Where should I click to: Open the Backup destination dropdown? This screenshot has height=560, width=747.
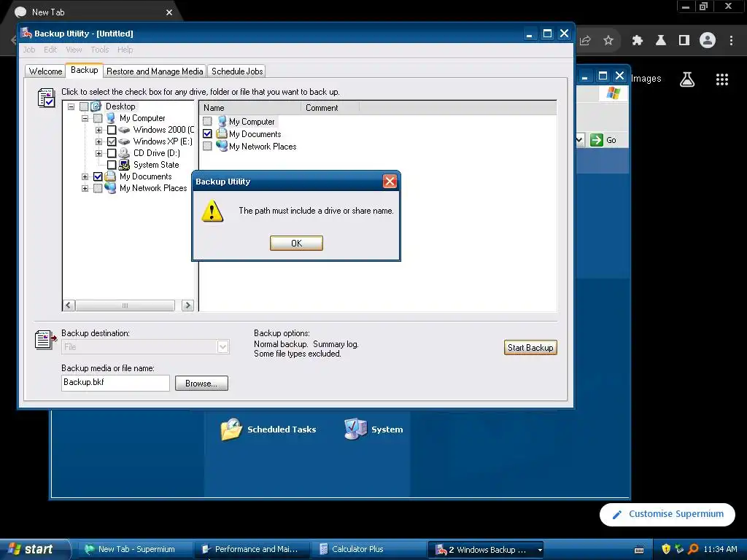coord(222,346)
